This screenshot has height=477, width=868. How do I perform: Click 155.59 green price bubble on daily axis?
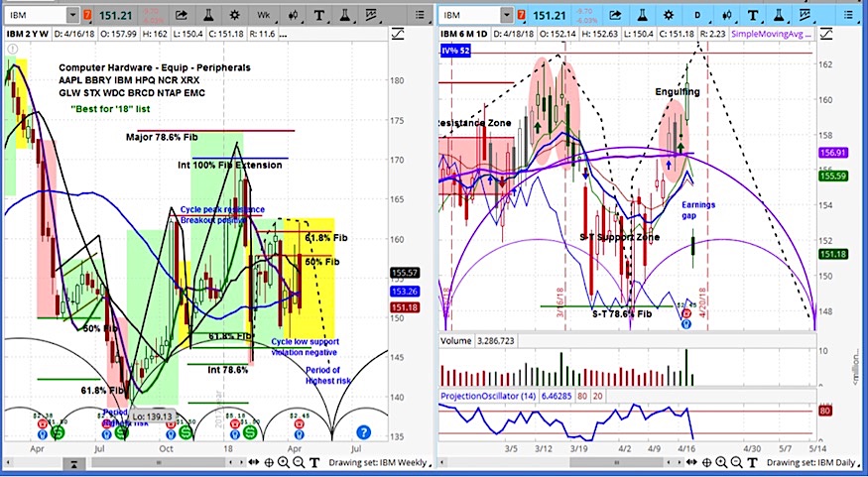(x=832, y=176)
